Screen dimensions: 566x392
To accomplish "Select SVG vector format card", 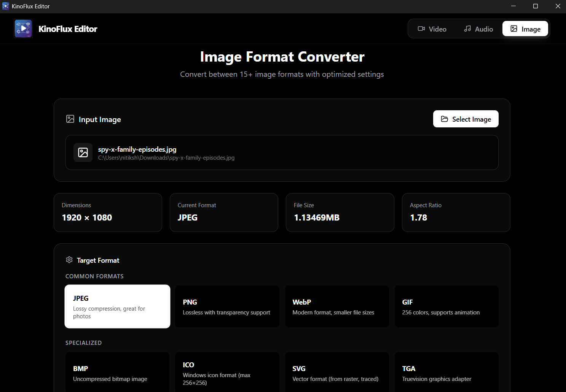I will click(337, 373).
